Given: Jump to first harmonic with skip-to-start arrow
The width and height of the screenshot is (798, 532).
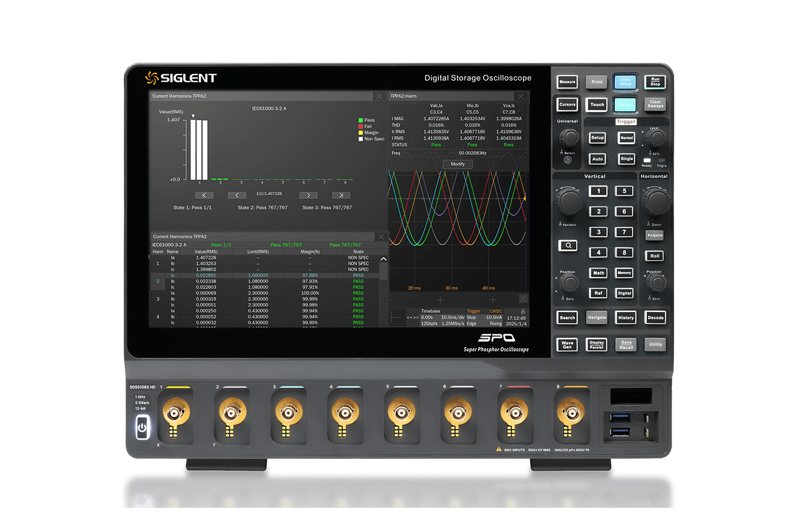Looking at the screenshot, I should point(204,195).
